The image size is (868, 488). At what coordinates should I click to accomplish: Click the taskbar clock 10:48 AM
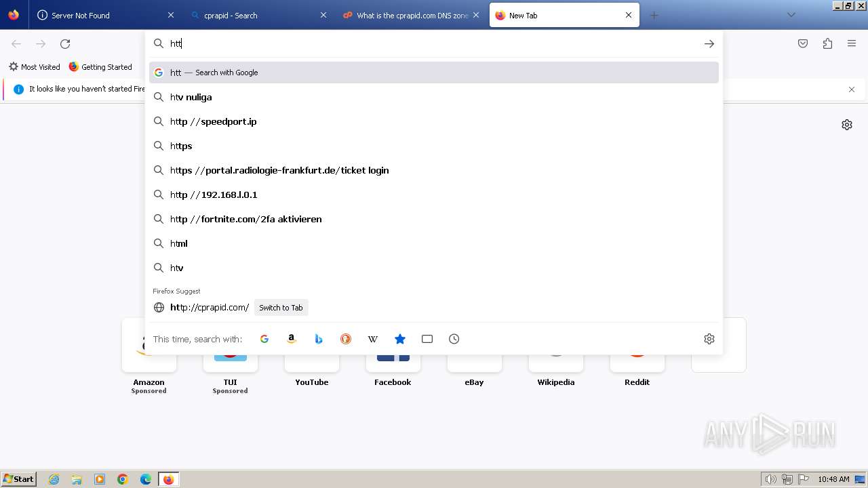click(x=833, y=479)
